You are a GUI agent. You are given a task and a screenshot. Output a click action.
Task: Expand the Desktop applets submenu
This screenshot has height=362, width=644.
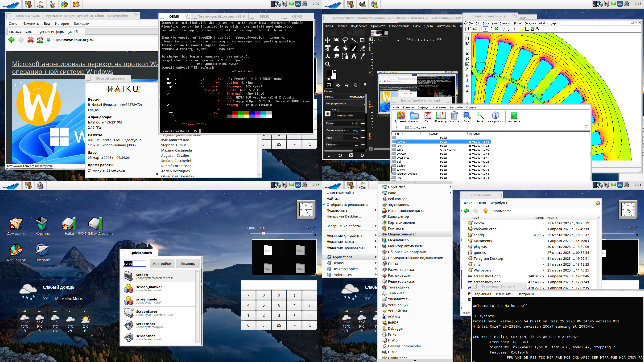point(350,269)
